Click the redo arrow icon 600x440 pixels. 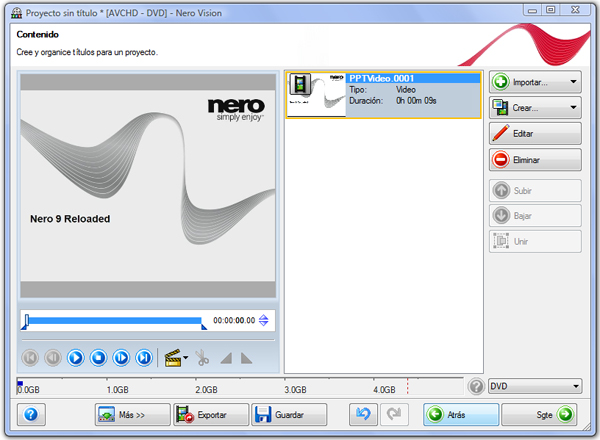[394, 414]
